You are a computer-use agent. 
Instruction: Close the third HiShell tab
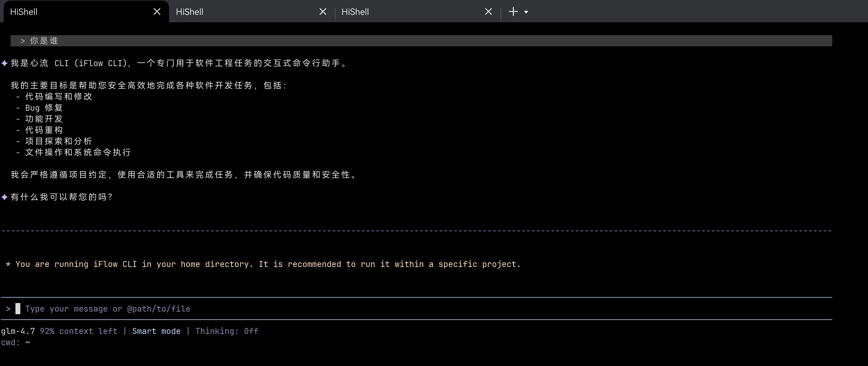[x=488, y=12]
